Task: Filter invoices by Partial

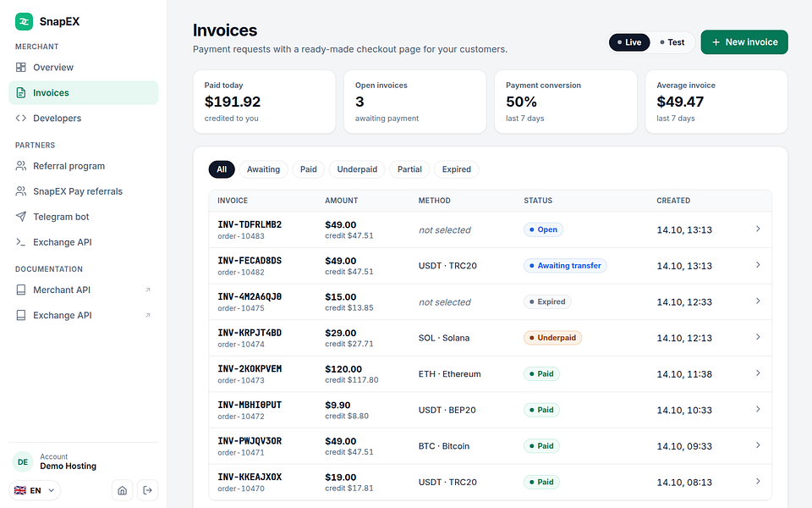Action: pos(409,169)
